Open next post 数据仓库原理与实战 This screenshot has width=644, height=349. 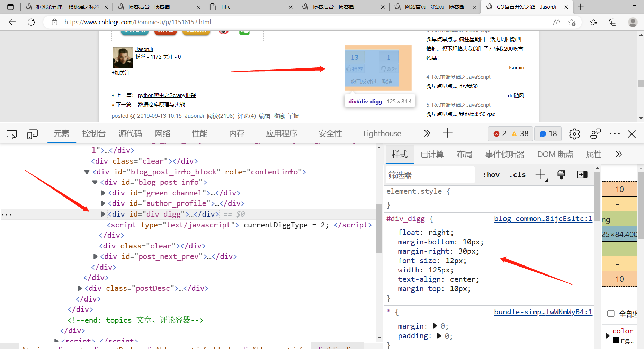(161, 105)
